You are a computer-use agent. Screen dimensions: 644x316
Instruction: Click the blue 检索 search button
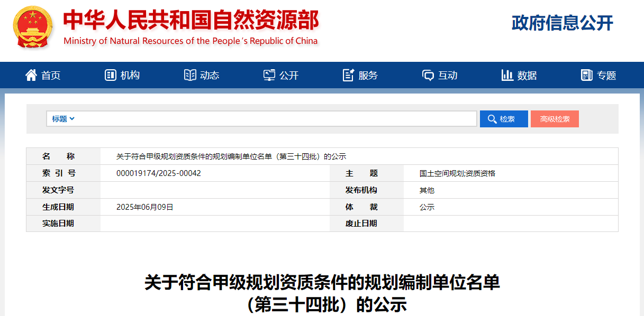pos(504,119)
